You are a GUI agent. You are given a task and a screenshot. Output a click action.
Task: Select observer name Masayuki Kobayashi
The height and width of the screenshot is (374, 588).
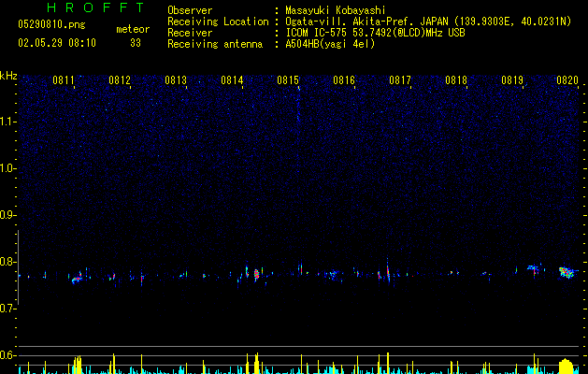coord(336,10)
